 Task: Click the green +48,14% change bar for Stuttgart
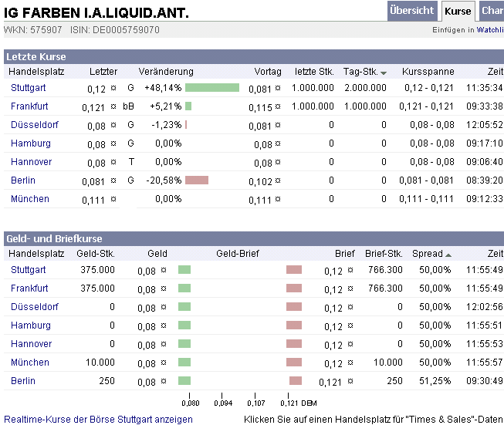[x=212, y=88]
